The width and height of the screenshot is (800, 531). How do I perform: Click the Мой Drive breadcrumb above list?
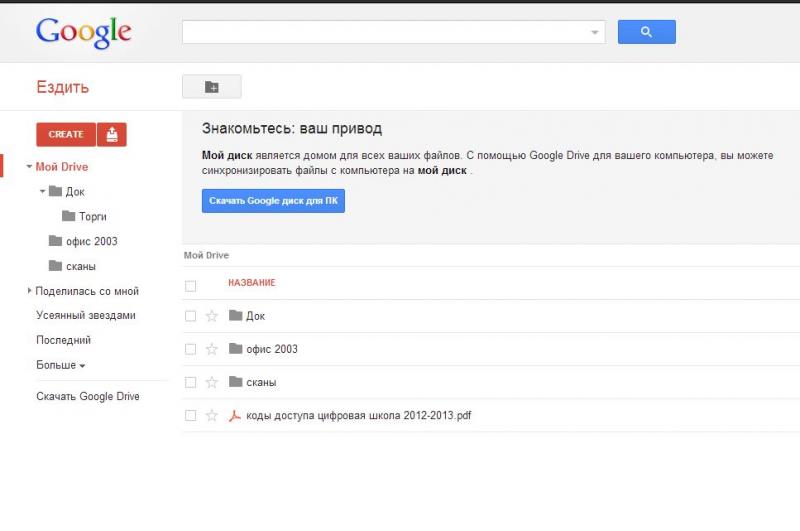pos(206,256)
